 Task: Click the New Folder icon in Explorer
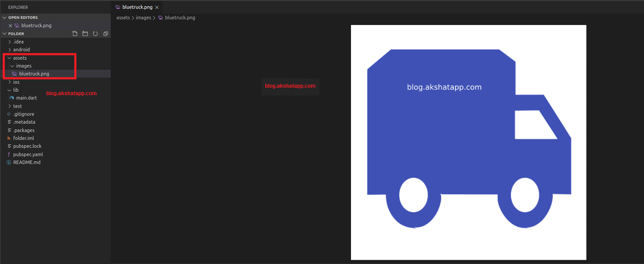click(x=85, y=34)
